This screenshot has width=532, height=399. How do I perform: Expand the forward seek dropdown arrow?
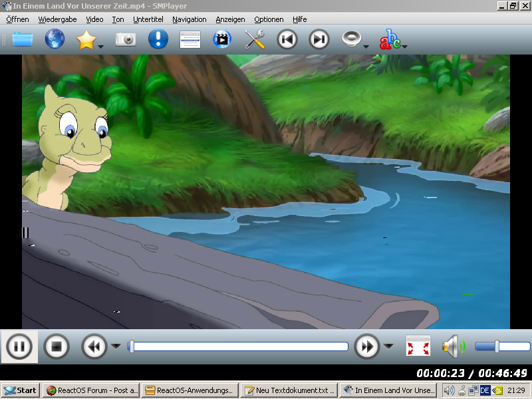pos(388,346)
